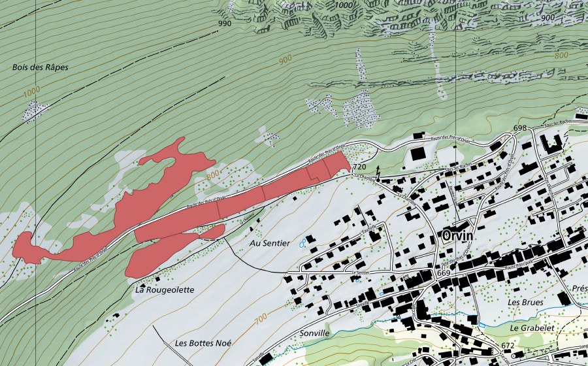
Task: Click the Le Sentier road label
Action: (x=361, y=273)
